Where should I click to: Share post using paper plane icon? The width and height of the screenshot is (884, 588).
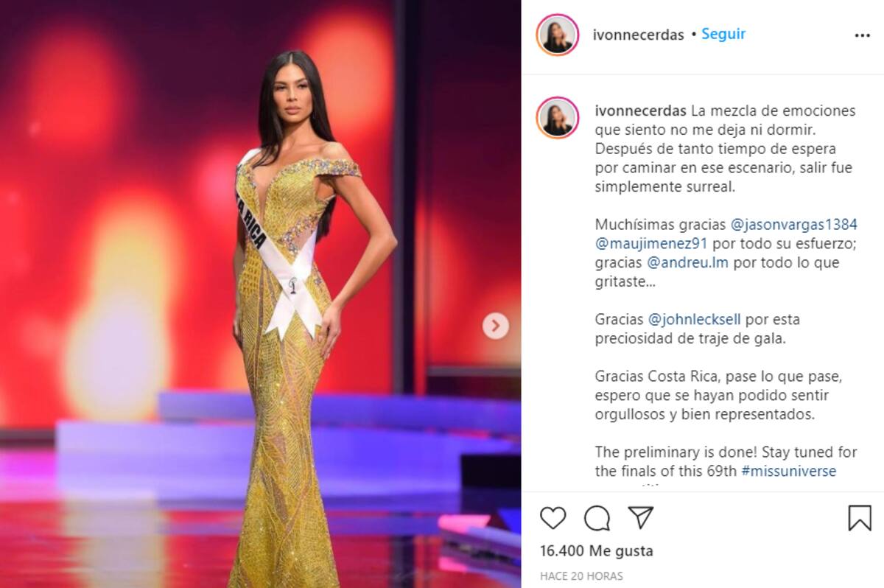pyautogui.click(x=641, y=517)
